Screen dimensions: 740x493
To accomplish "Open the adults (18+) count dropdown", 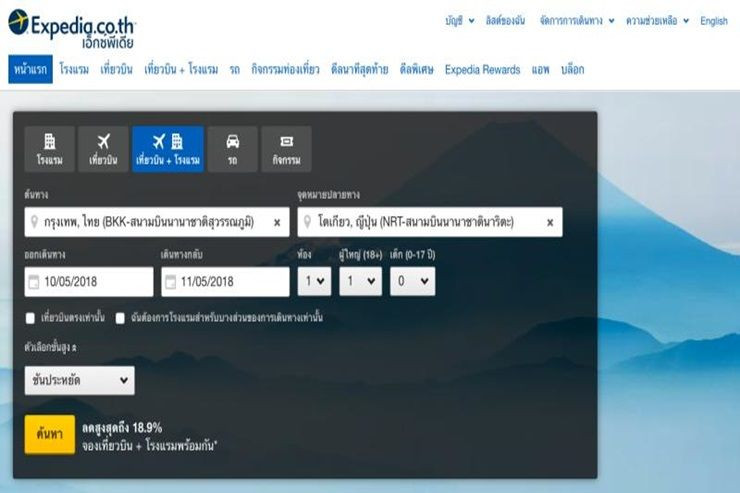I will click(360, 282).
